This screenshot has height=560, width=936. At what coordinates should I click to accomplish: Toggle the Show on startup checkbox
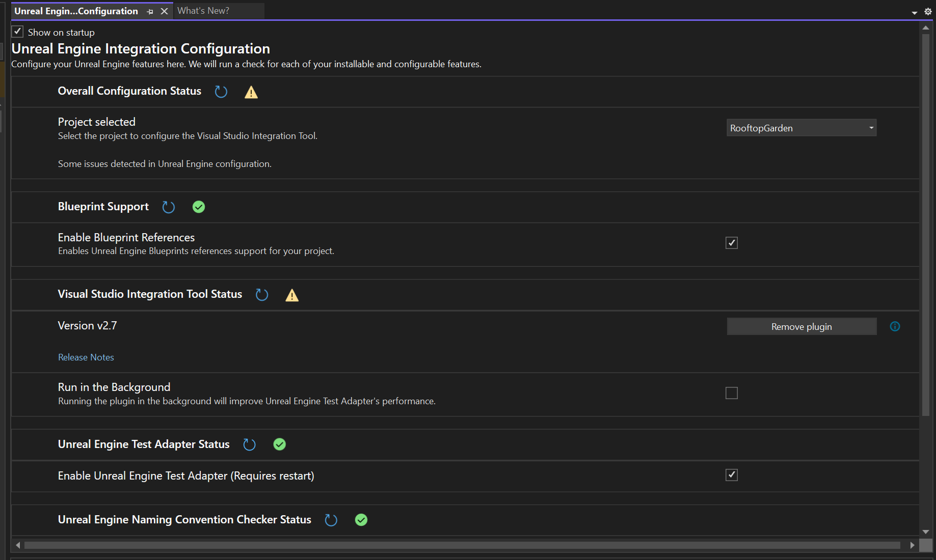(x=17, y=32)
